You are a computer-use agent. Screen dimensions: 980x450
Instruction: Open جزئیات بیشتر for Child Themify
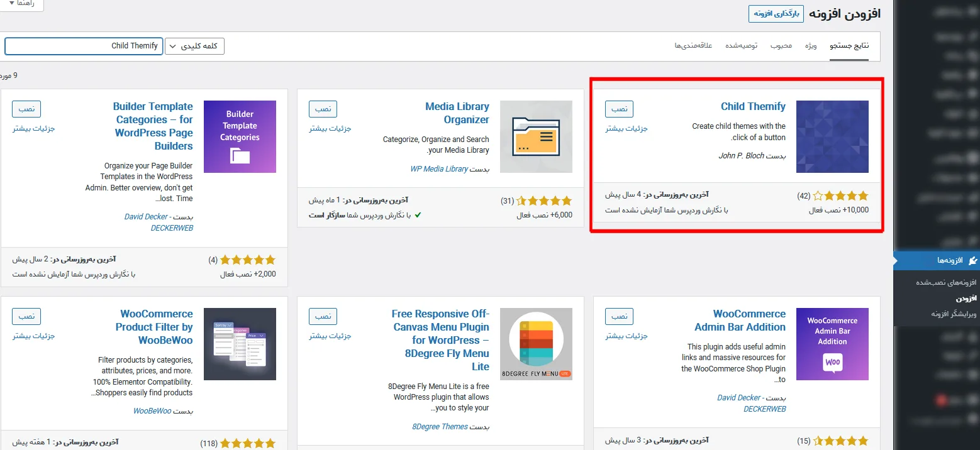(x=626, y=129)
